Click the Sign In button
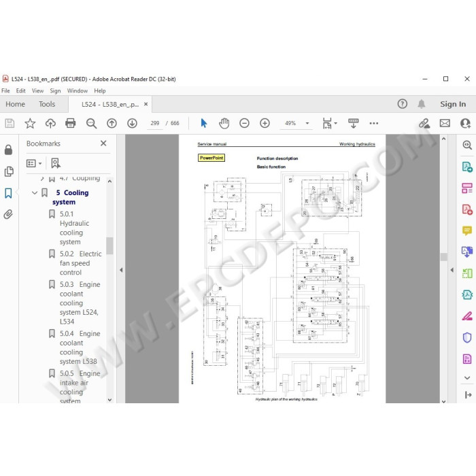The height and width of the screenshot is (476, 476). pyautogui.click(x=453, y=104)
